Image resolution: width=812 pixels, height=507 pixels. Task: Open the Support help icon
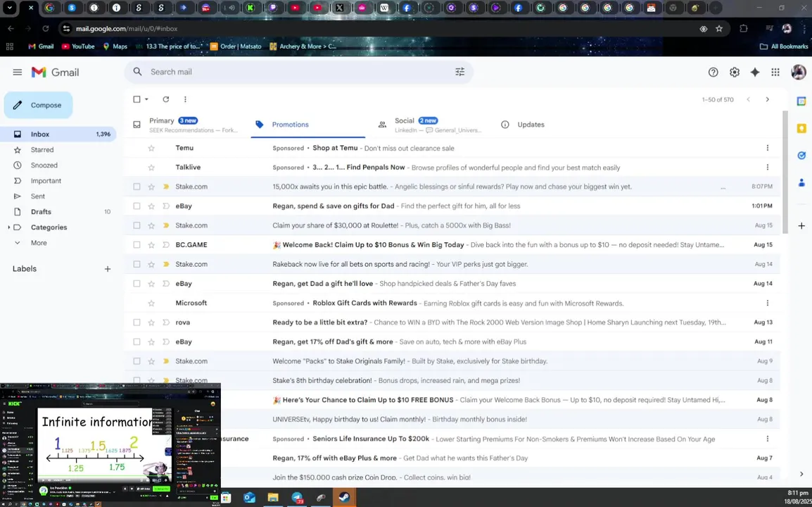pos(713,73)
